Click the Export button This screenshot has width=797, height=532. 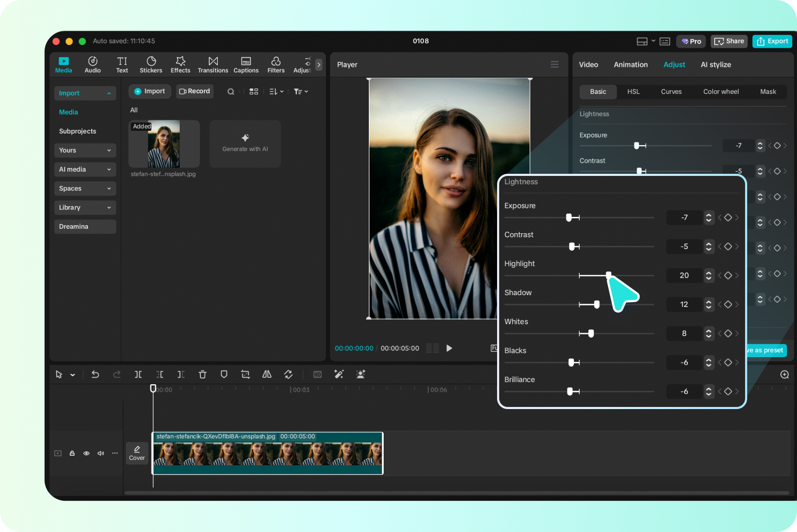coord(772,41)
